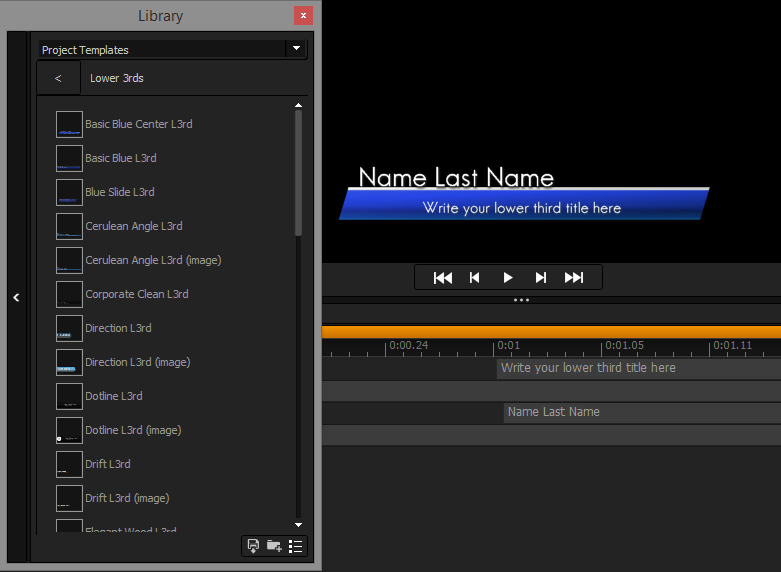The width and height of the screenshot is (781, 572).
Task: Pick the Corporate Clean L3rd template
Action: 136,294
